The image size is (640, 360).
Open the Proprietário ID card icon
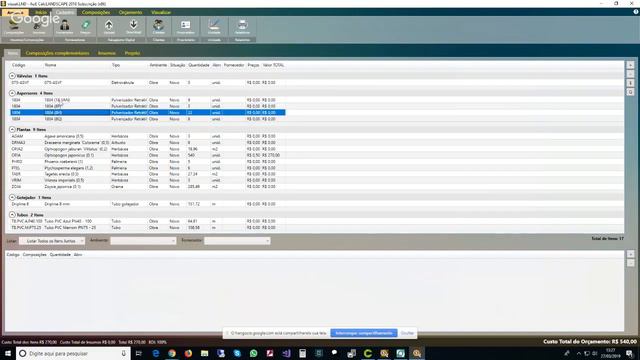186,27
